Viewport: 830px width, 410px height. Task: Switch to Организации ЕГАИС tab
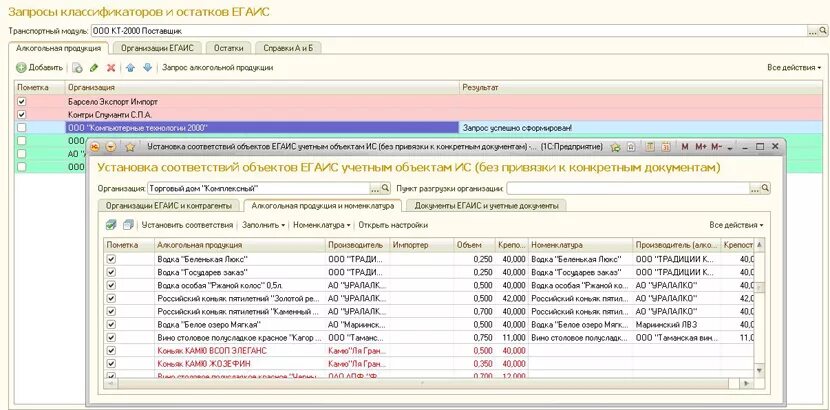tap(157, 48)
